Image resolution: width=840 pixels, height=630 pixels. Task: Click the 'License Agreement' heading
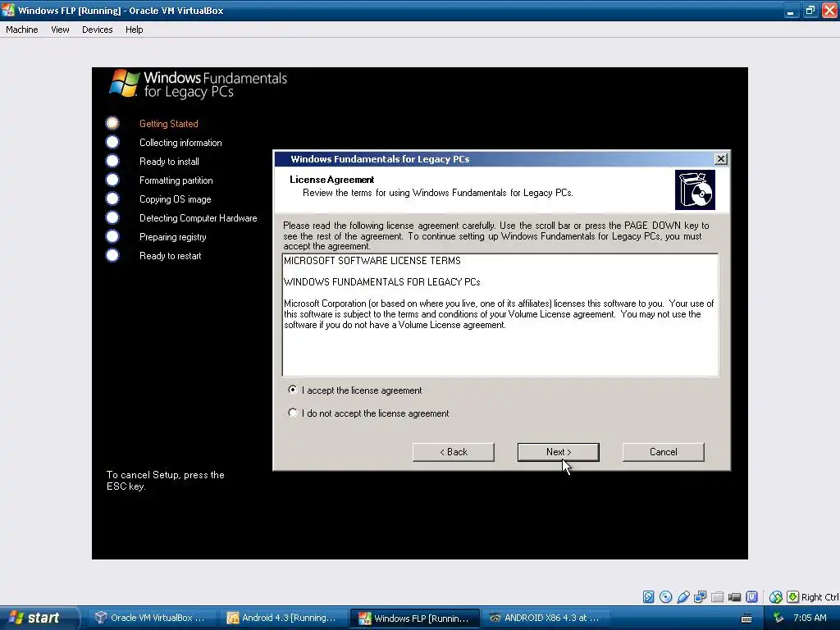click(x=331, y=180)
